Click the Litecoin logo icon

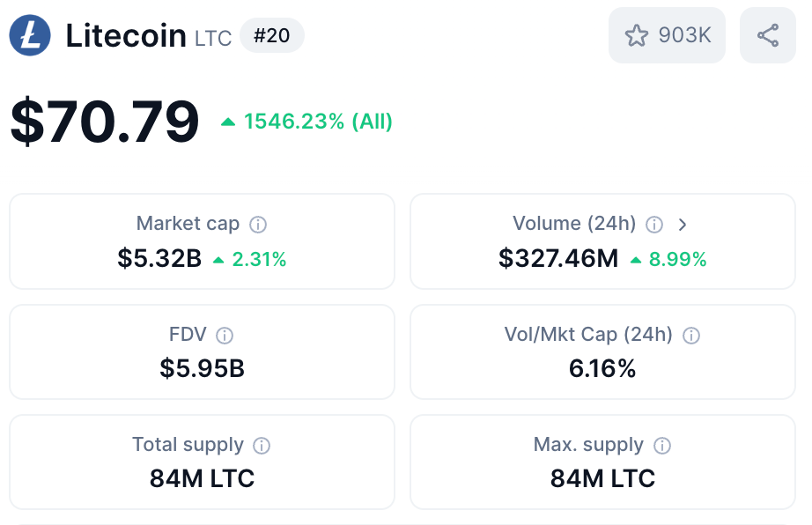click(x=30, y=35)
